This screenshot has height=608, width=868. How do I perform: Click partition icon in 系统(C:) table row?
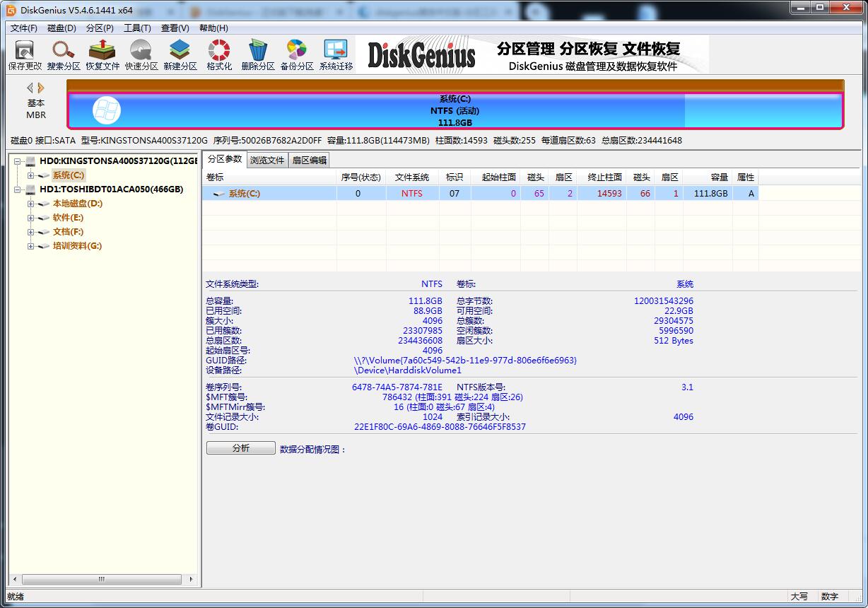pos(219,193)
